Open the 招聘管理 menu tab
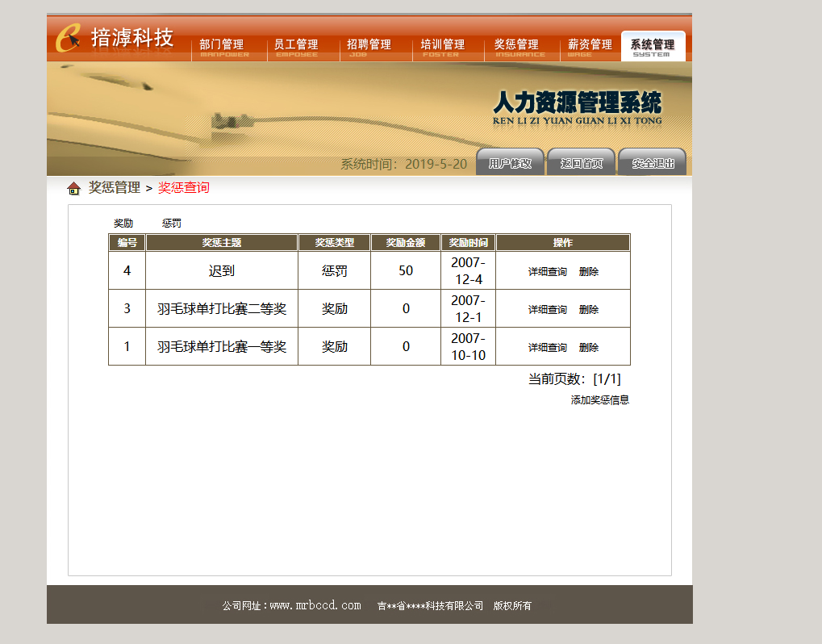Image resolution: width=822 pixels, height=644 pixels. [369, 47]
